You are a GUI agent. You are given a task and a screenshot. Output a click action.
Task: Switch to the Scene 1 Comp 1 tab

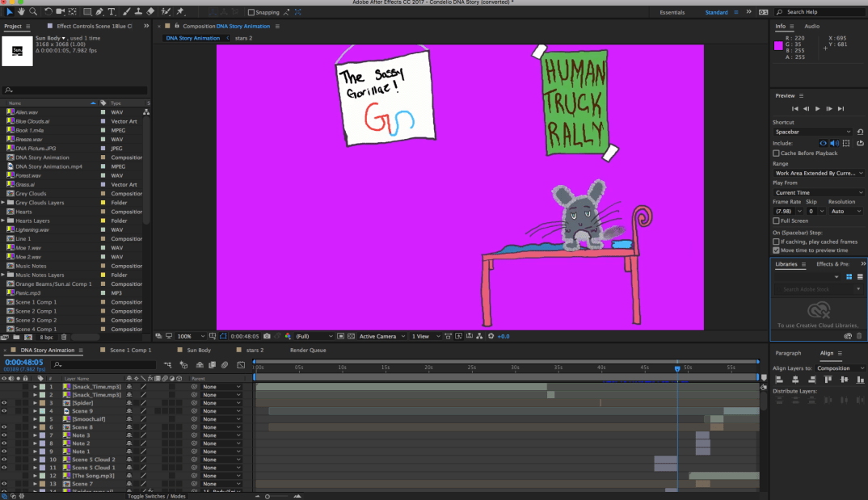130,351
